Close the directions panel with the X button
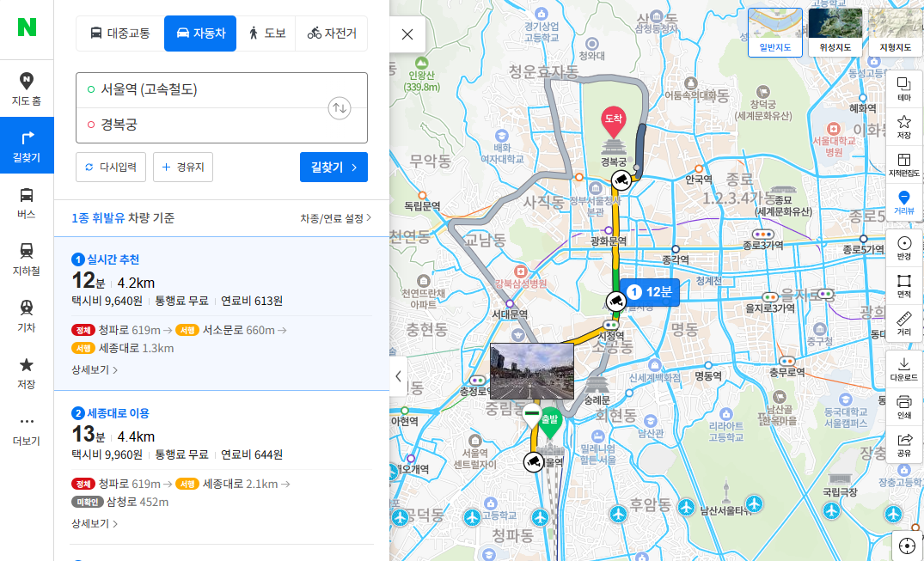The image size is (924, 561). (407, 34)
